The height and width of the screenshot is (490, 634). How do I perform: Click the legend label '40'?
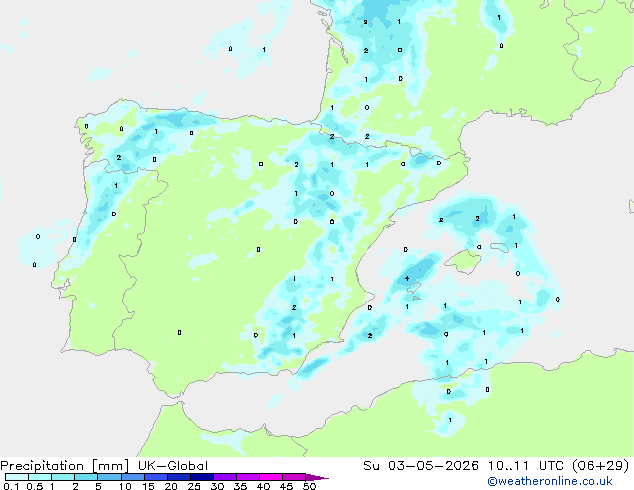(263, 486)
